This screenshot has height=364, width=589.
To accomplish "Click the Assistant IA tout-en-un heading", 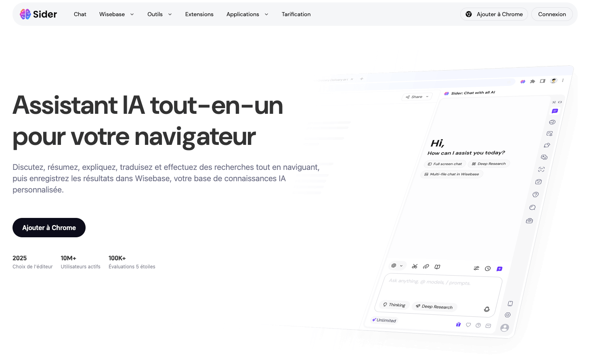I will (148, 121).
